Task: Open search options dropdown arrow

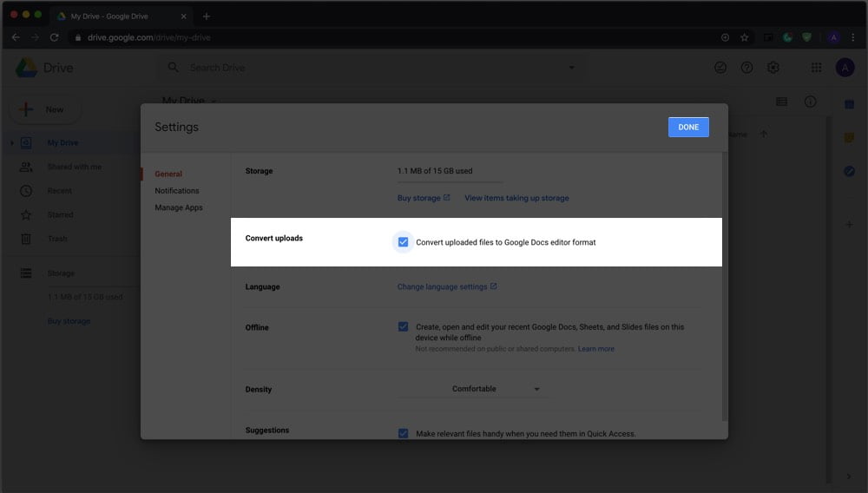Action: (571, 68)
